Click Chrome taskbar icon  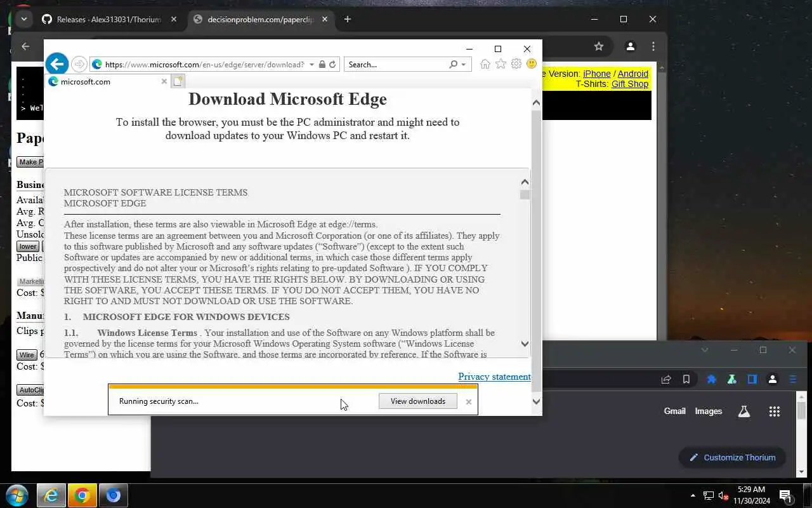pyautogui.click(x=82, y=495)
